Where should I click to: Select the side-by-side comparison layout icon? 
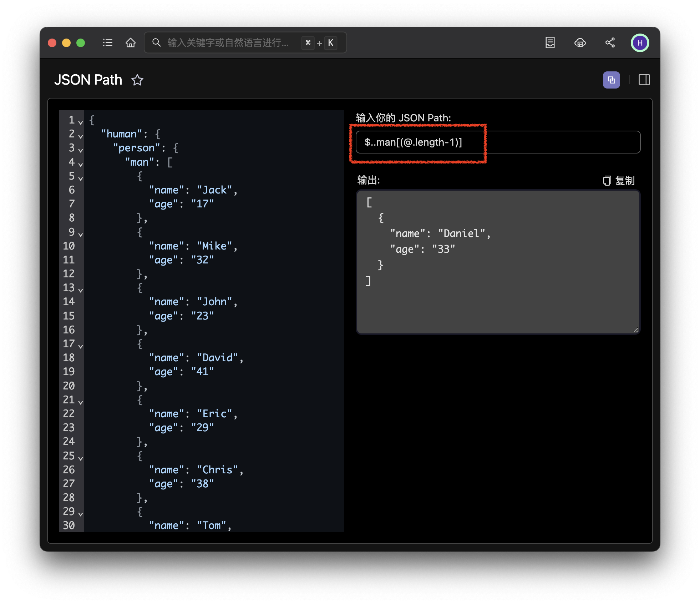point(612,80)
